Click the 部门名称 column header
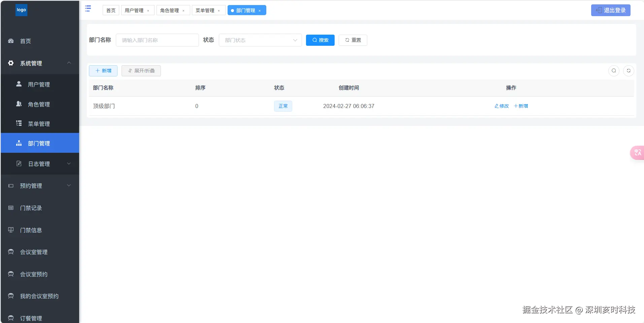The image size is (644, 323). point(103,88)
